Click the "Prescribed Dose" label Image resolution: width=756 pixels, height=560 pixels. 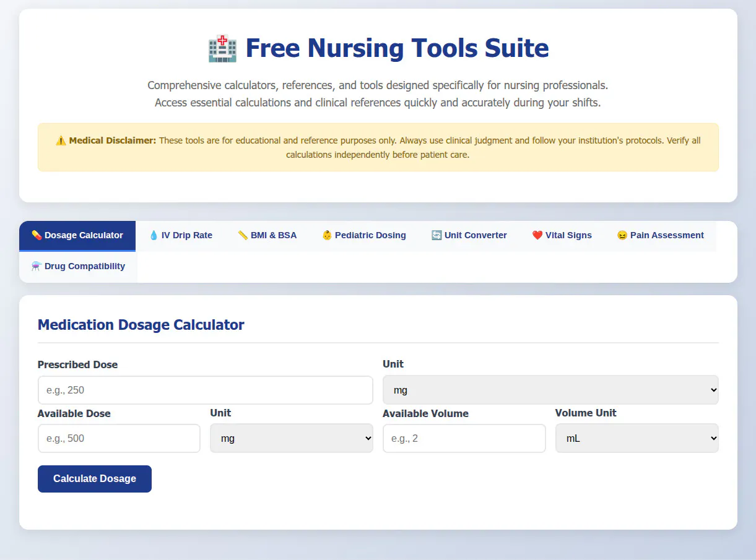[77, 364]
